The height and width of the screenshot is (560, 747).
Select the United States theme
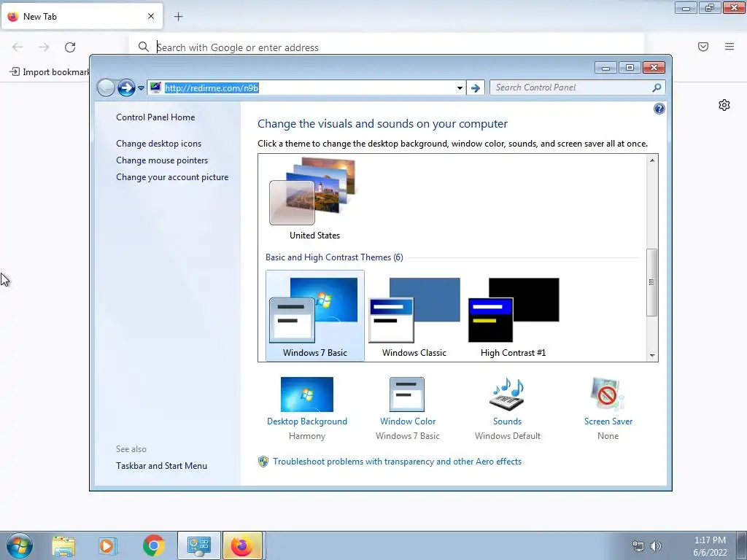[x=314, y=199]
